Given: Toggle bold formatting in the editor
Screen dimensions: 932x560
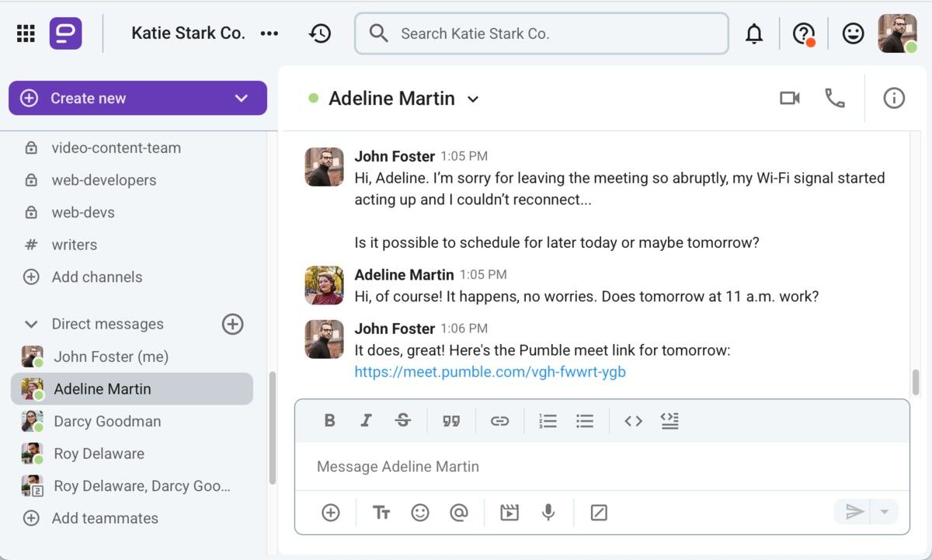Looking at the screenshot, I should (329, 421).
